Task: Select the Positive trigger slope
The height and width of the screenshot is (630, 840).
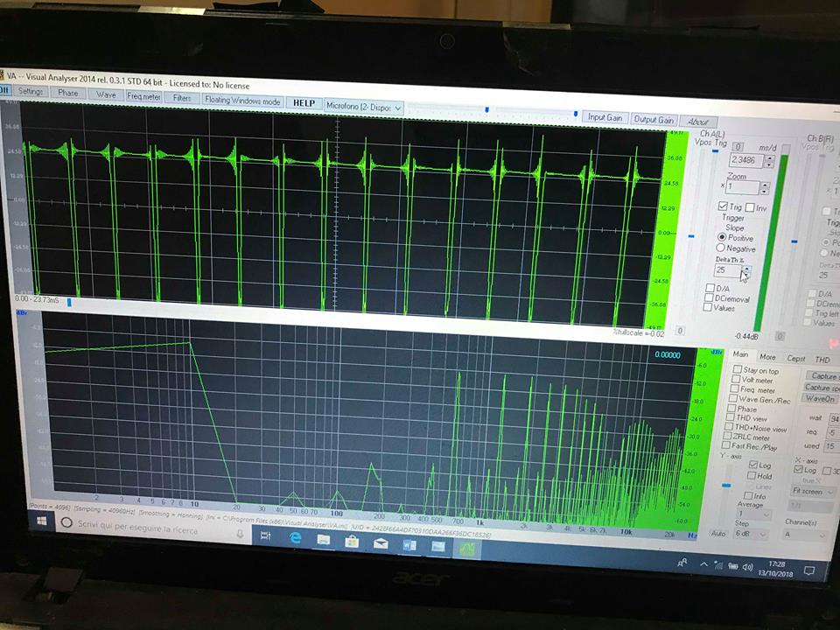Action: (x=722, y=237)
